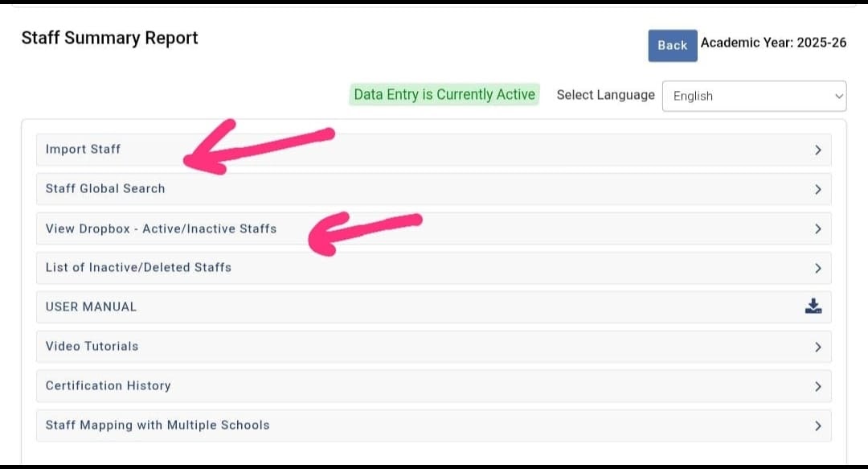Open View Dropbox - Active/Inactive Staffs
Screen dimensions: 868x469
point(161,228)
